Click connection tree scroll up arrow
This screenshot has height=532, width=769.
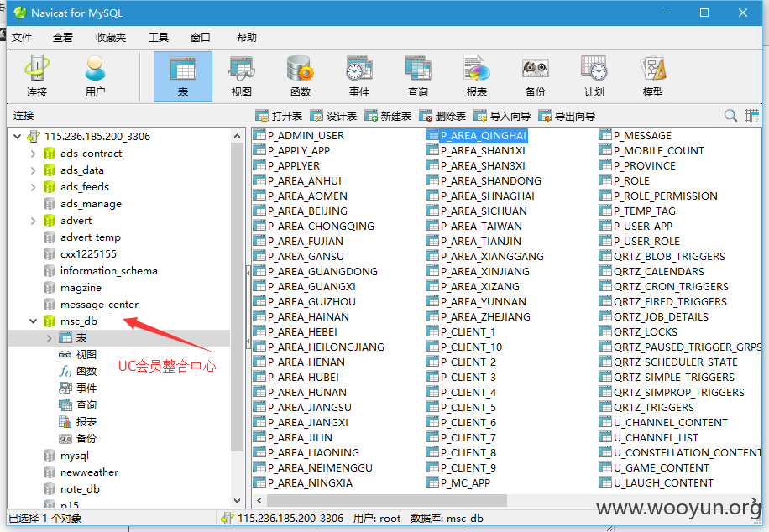pos(238,136)
